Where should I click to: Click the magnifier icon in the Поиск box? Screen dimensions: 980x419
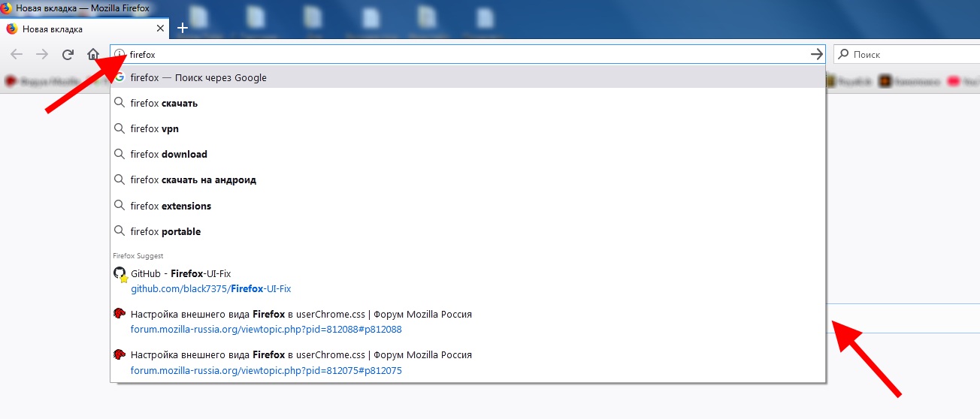843,54
